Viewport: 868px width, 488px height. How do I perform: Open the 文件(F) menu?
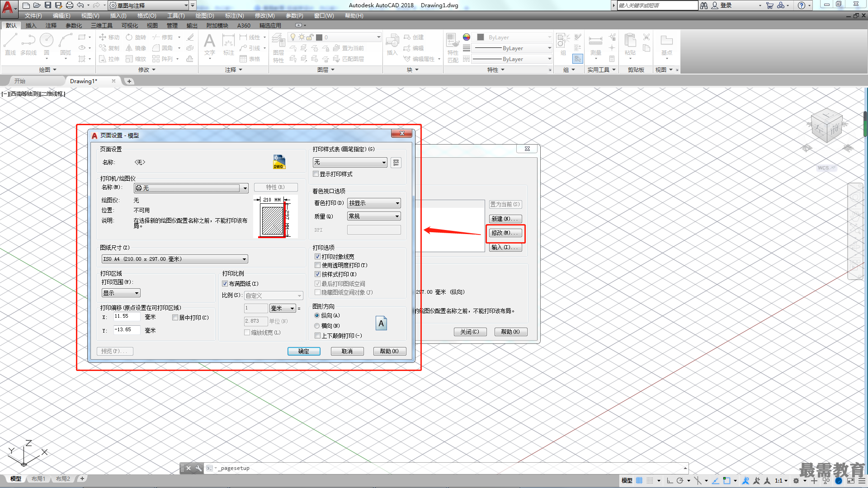[33, 16]
